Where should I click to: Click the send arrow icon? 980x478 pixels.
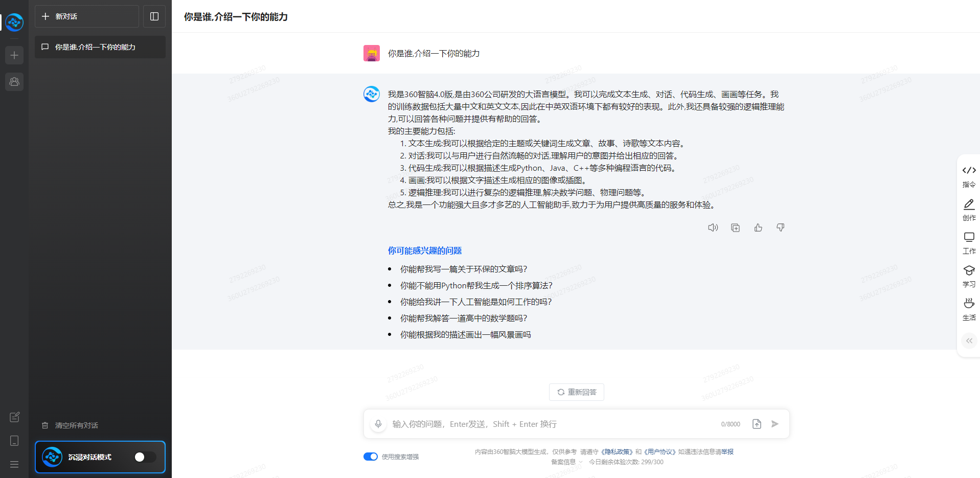coord(775,424)
